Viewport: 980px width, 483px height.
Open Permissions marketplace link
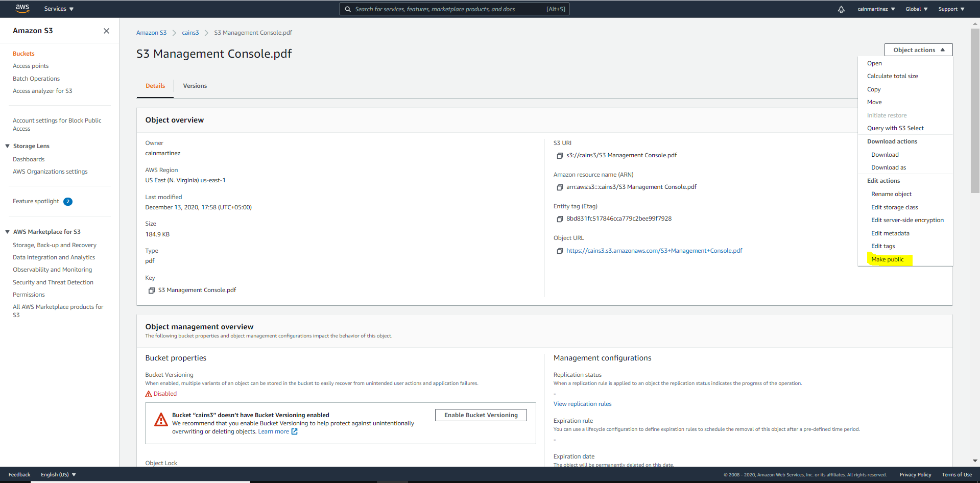tap(29, 295)
